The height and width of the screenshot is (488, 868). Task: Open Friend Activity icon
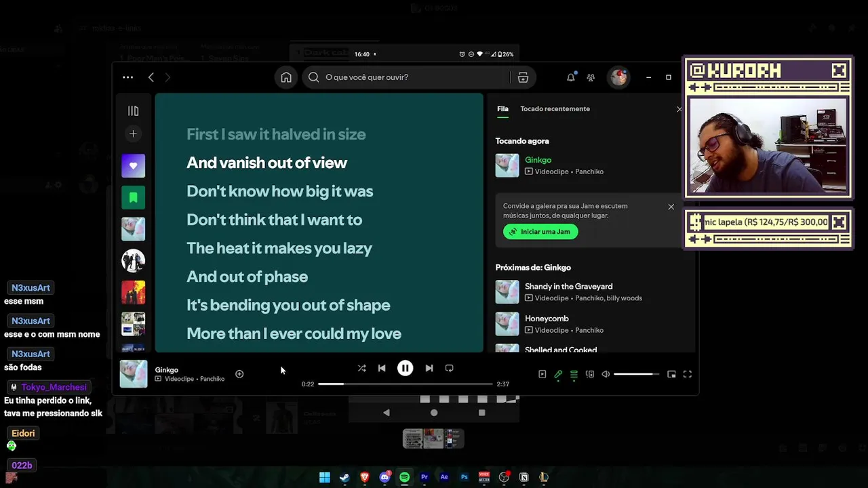pyautogui.click(x=591, y=77)
